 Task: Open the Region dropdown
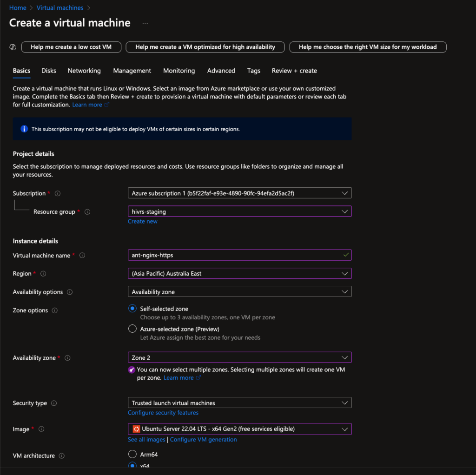pos(239,273)
